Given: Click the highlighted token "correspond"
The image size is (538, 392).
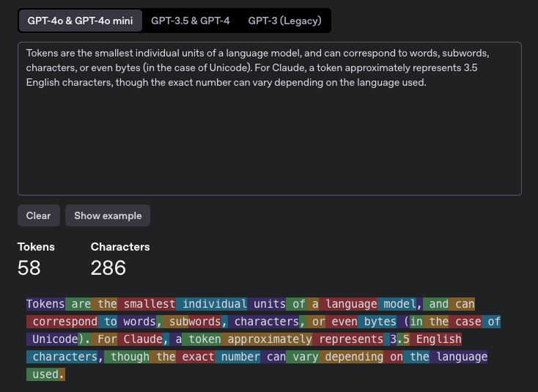Looking at the screenshot, I should pyautogui.click(x=62, y=322).
